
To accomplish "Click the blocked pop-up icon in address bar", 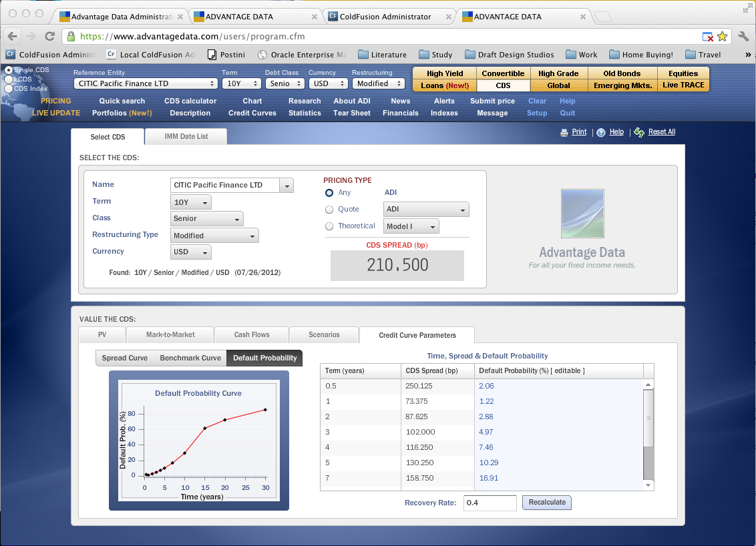I will click(x=707, y=37).
